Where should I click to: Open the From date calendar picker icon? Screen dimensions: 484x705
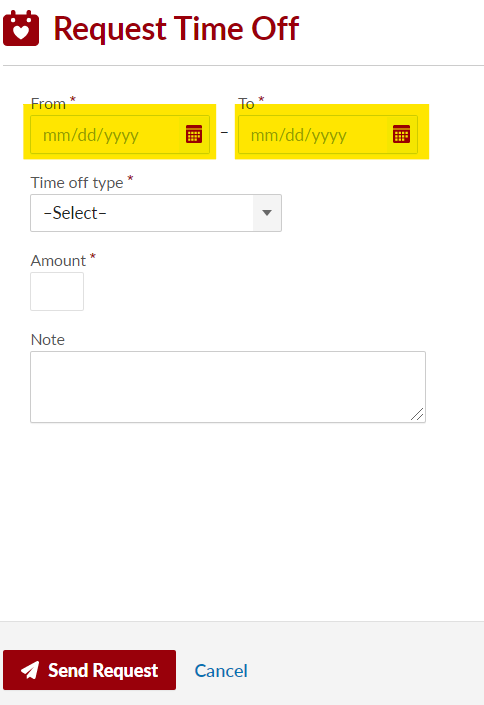point(194,134)
